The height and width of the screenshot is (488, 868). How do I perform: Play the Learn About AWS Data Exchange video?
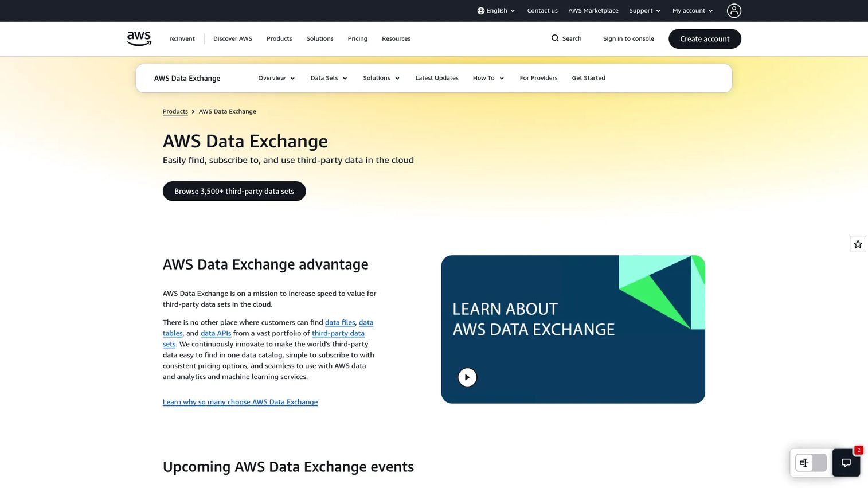(x=467, y=377)
